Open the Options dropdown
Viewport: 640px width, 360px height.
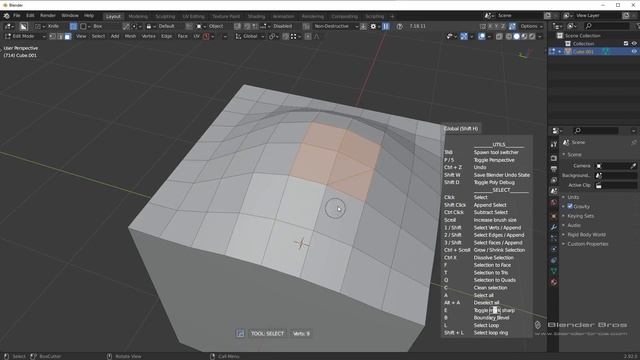(x=531, y=26)
